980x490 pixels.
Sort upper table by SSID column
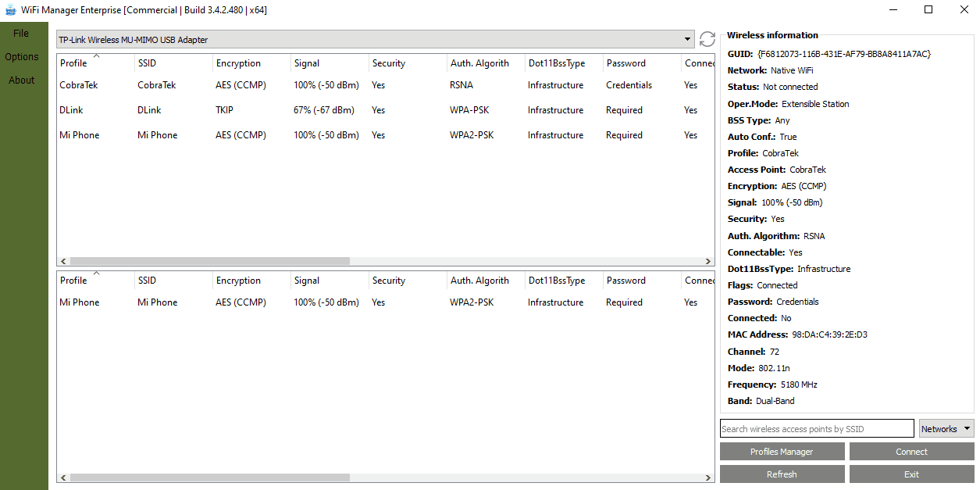pyautogui.click(x=173, y=63)
